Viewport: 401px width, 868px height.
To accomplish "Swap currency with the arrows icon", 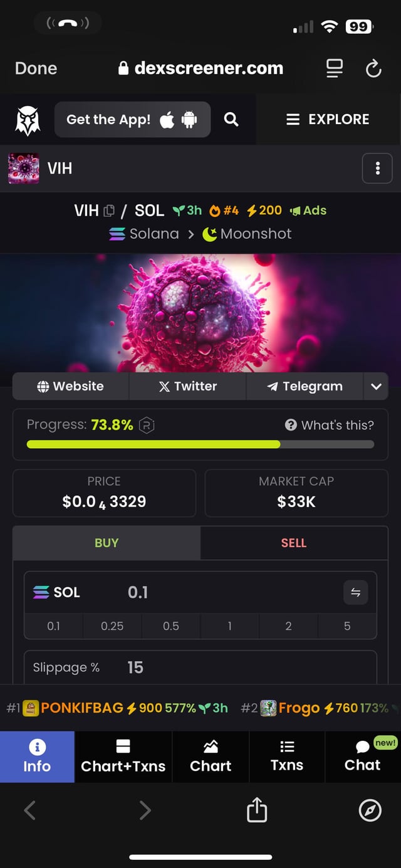I will tap(356, 592).
